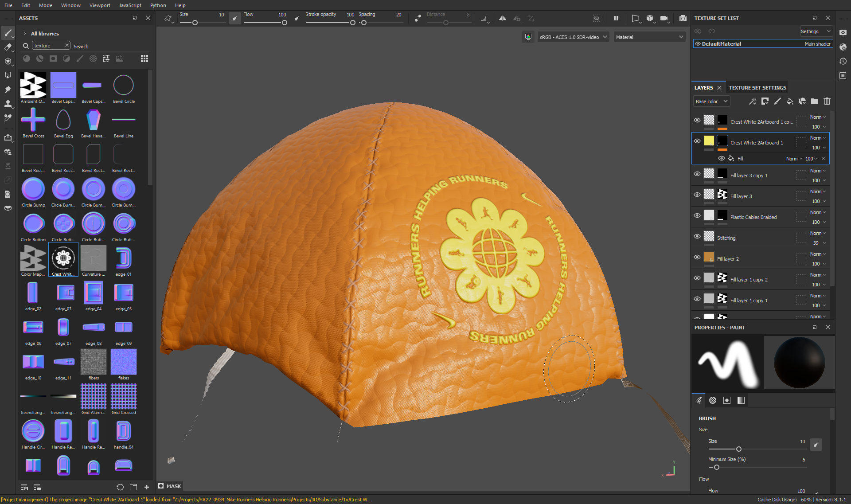Viewport: 851px width, 504px height.
Task: Open the Material display mode dropdown
Action: pyautogui.click(x=649, y=37)
